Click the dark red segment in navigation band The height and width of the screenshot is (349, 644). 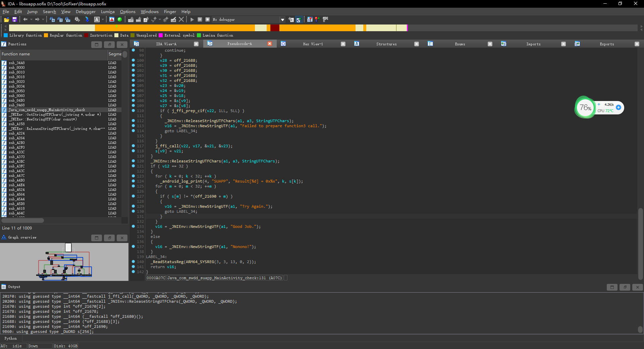(x=275, y=28)
